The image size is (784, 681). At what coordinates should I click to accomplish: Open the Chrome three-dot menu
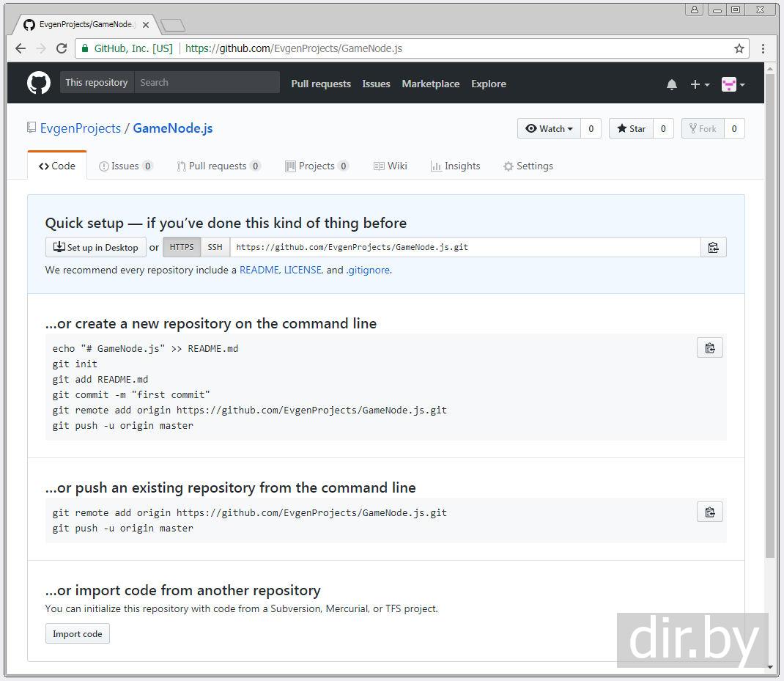pyautogui.click(x=763, y=48)
